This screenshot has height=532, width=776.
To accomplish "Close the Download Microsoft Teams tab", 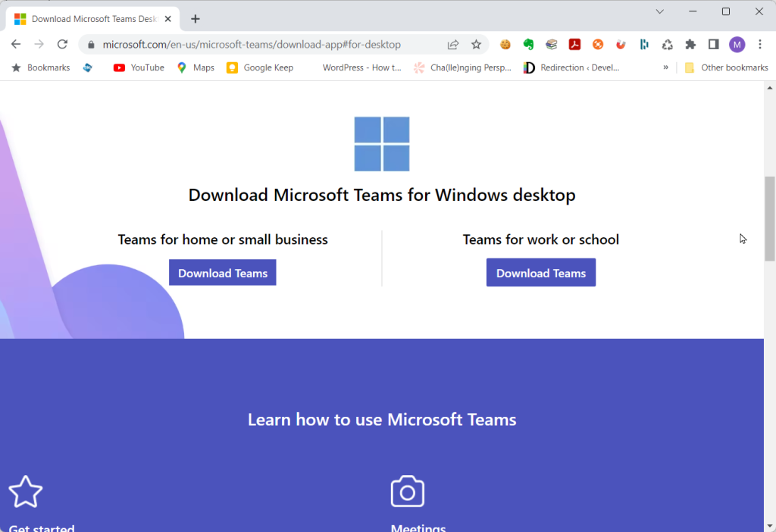I will (167, 19).
